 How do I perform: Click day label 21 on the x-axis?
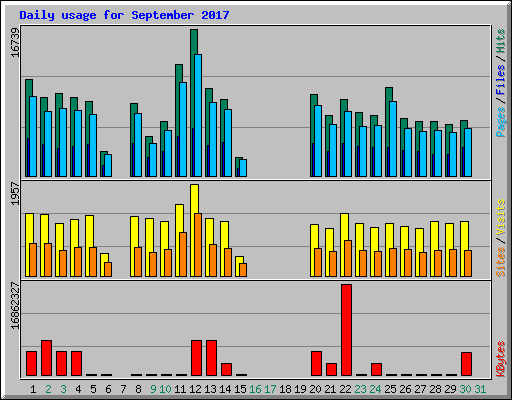[x=330, y=389]
